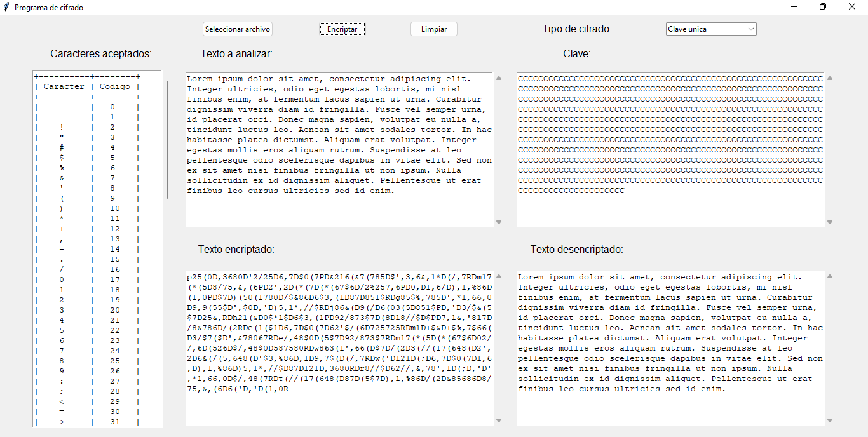
Task: Click the down arrow of the 'Texto encriptado' scrollbar
Action: click(x=499, y=419)
